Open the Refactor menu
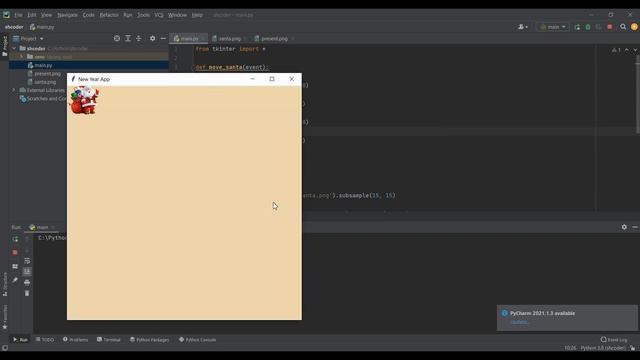The height and width of the screenshot is (360, 640). click(x=109, y=15)
